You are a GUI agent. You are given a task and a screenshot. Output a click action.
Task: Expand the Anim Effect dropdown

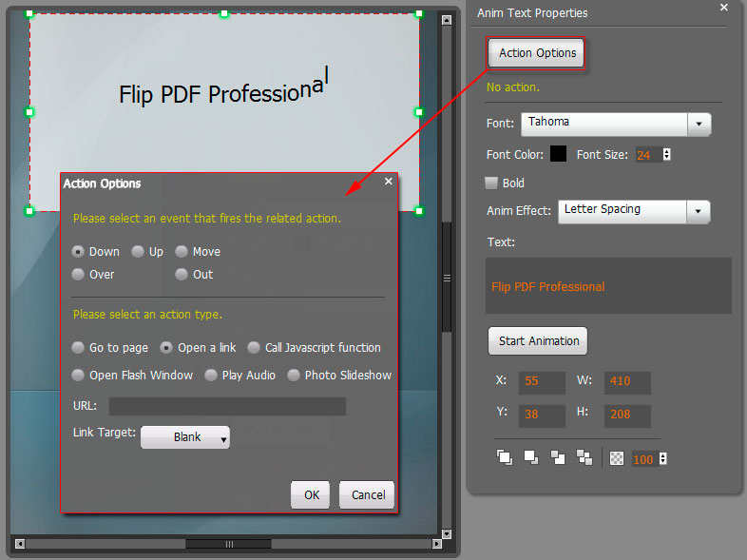pos(699,211)
